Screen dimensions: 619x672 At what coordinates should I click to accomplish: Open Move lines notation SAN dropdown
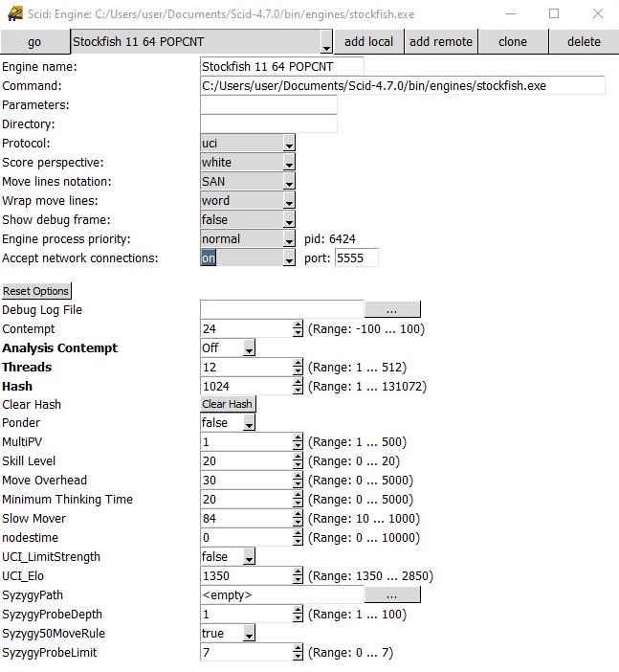pos(248,181)
